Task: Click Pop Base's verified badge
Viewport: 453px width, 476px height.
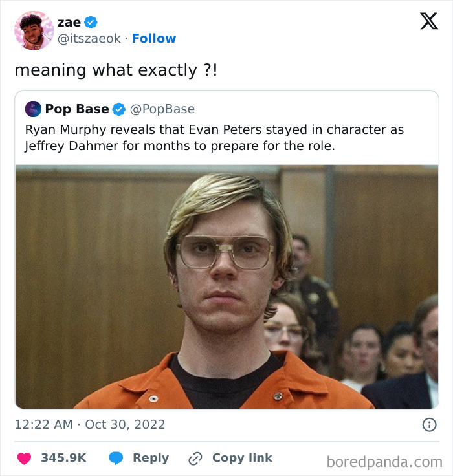Action: (x=119, y=109)
